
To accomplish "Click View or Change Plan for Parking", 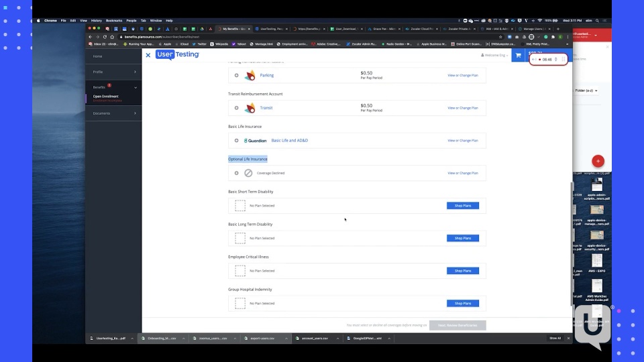I will tap(462, 75).
